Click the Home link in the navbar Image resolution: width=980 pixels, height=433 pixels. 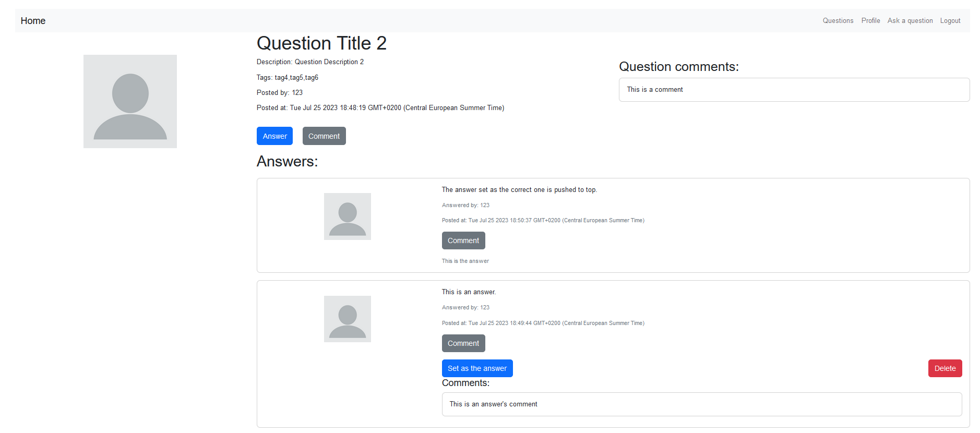click(33, 20)
